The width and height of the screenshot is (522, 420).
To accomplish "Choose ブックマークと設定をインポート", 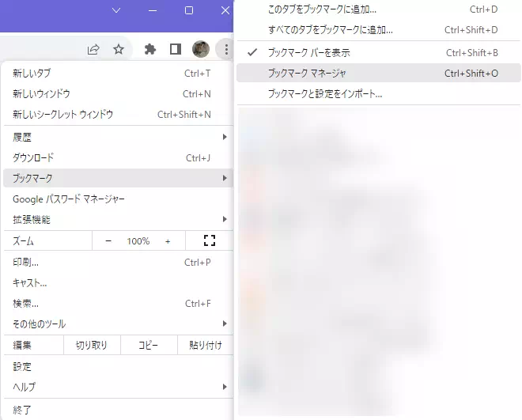I will 324,93.
